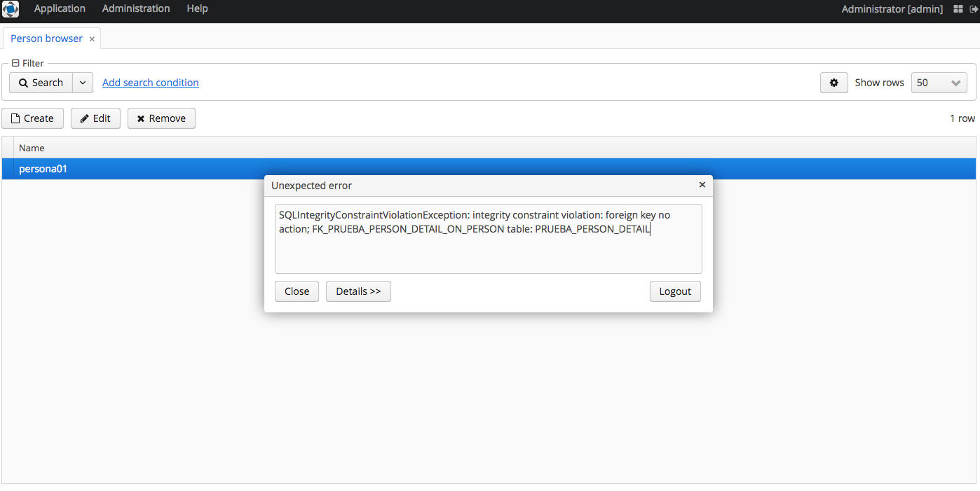Click the Add search condition link

click(x=151, y=83)
